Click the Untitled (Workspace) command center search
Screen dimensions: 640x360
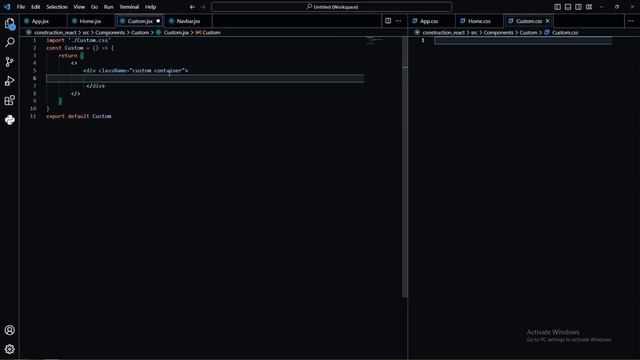tap(331, 7)
